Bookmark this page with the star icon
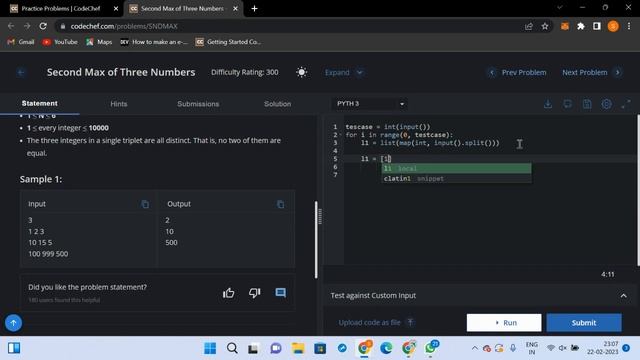Image resolution: width=640 pixels, height=360 pixels. pos(545,26)
